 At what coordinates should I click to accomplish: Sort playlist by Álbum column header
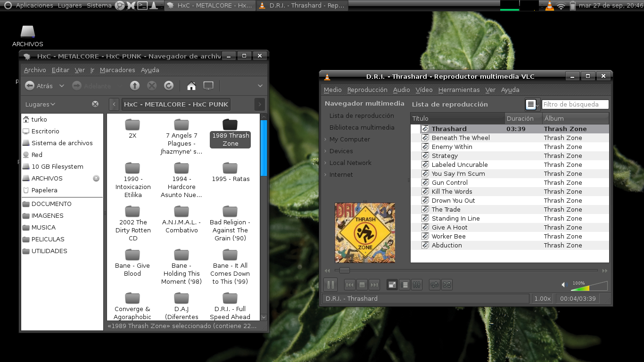click(576, 118)
